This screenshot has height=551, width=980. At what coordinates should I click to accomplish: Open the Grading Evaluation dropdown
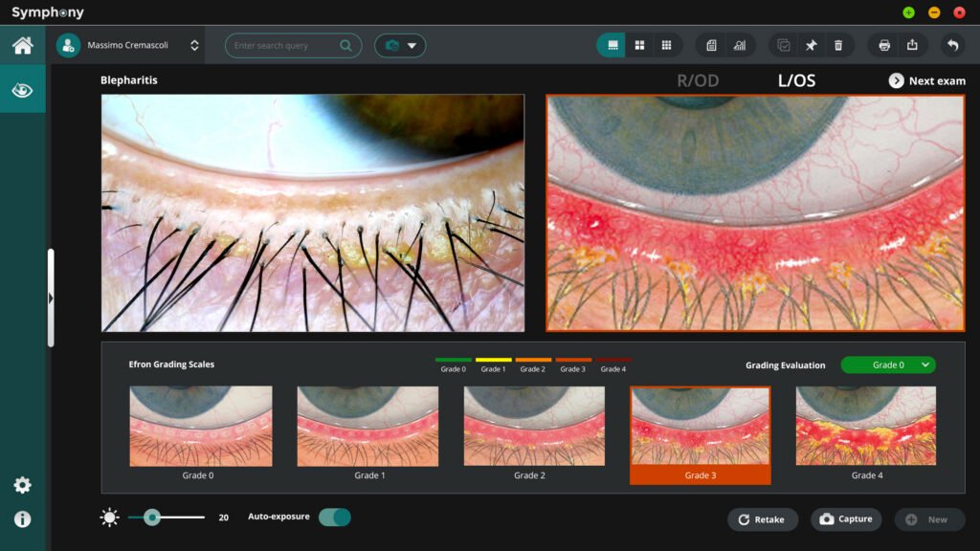pos(887,364)
